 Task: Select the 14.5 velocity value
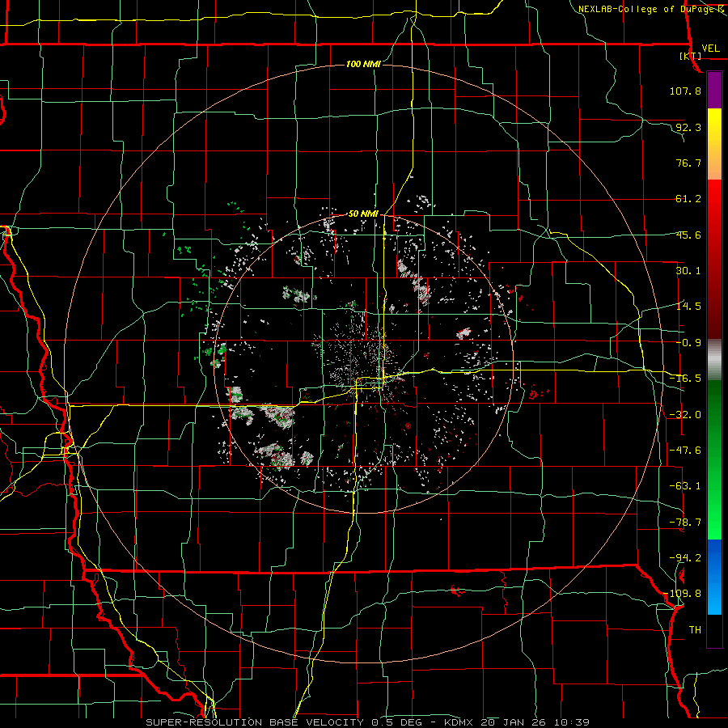[x=688, y=307]
